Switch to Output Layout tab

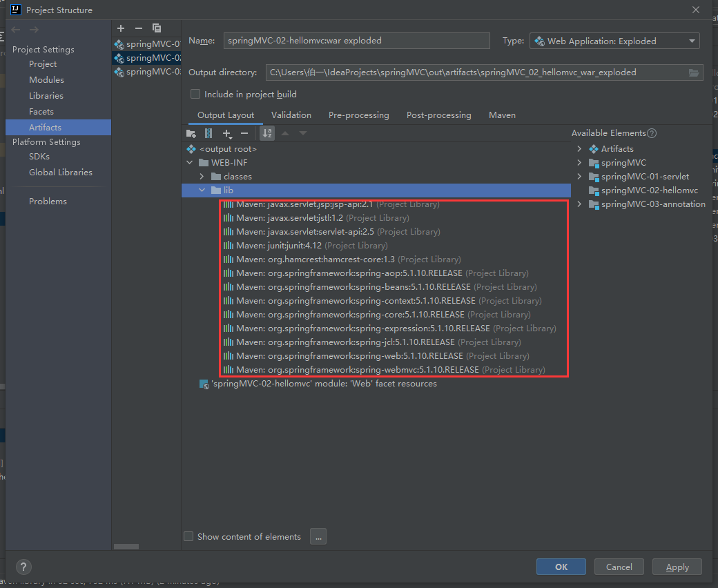click(226, 115)
